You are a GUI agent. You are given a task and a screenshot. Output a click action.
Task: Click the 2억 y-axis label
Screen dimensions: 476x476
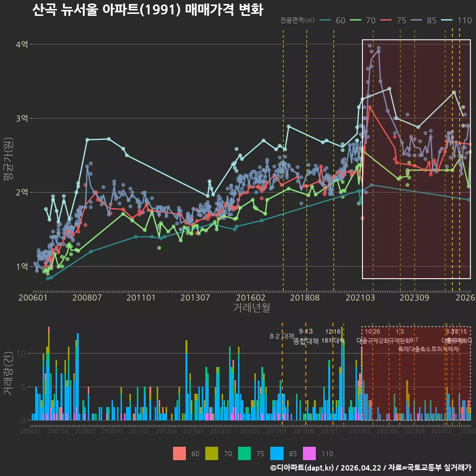(x=22, y=192)
